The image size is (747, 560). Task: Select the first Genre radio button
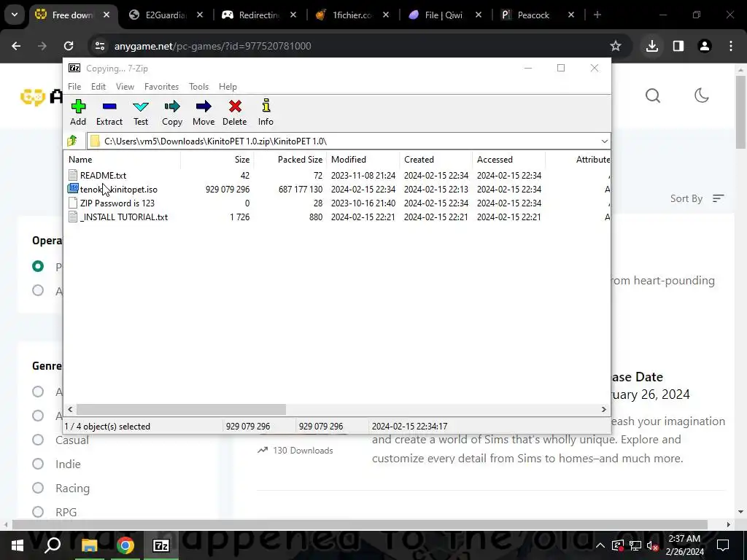click(x=38, y=392)
